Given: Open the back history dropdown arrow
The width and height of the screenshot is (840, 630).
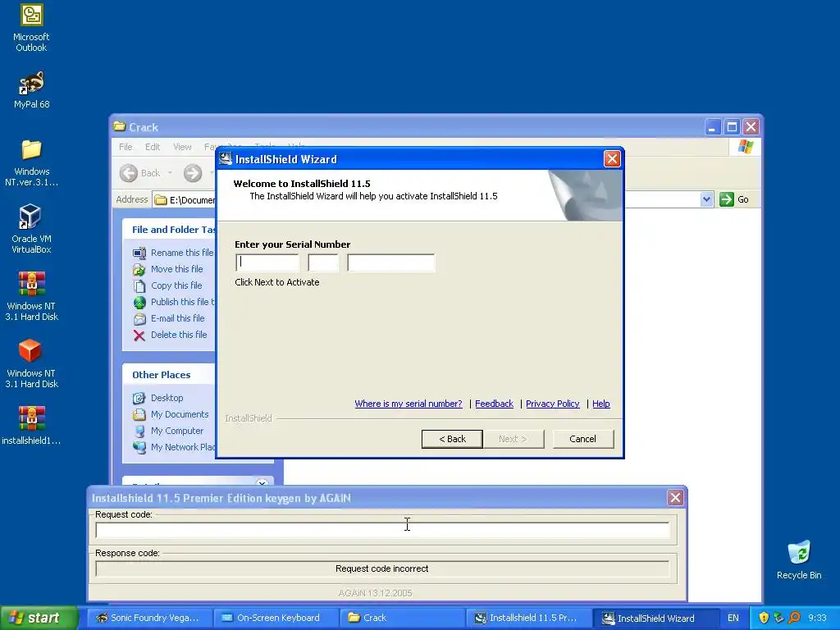Looking at the screenshot, I should pos(171,173).
